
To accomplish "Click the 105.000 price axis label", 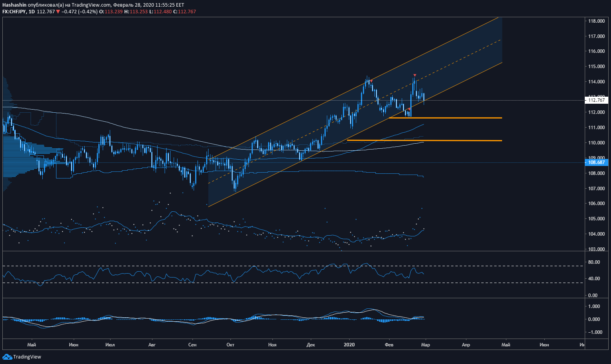I will point(596,219).
